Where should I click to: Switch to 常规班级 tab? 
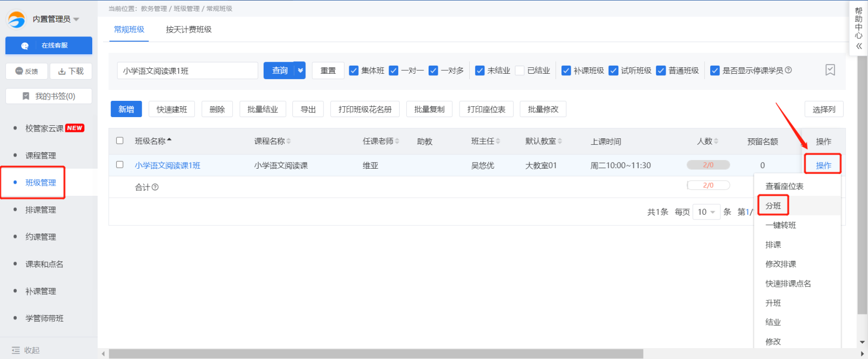click(129, 30)
